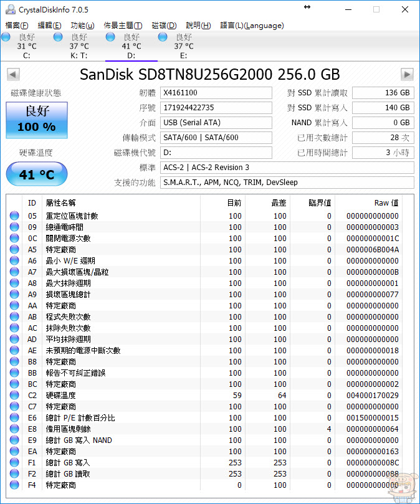Click status orb for attribute A9
The height and width of the screenshot is (504, 420).
pyautogui.click(x=14, y=294)
